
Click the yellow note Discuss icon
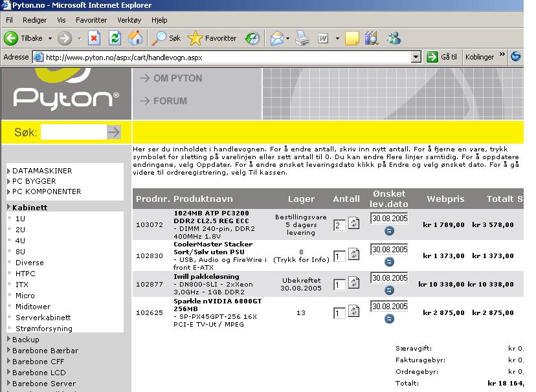pyautogui.click(x=352, y=38)
